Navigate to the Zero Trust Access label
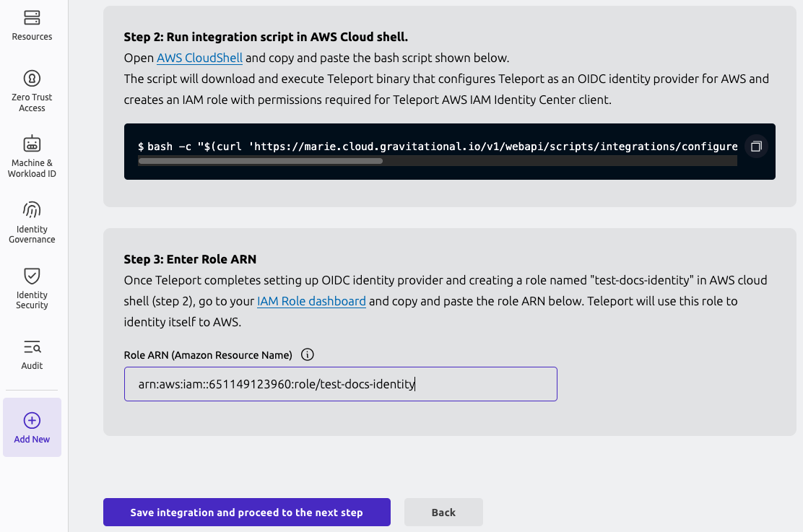 click(x=31, y=102)
